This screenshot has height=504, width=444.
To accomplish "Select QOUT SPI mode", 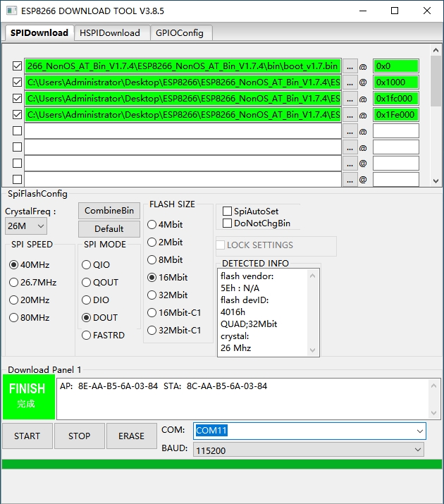I will point(86,282).
